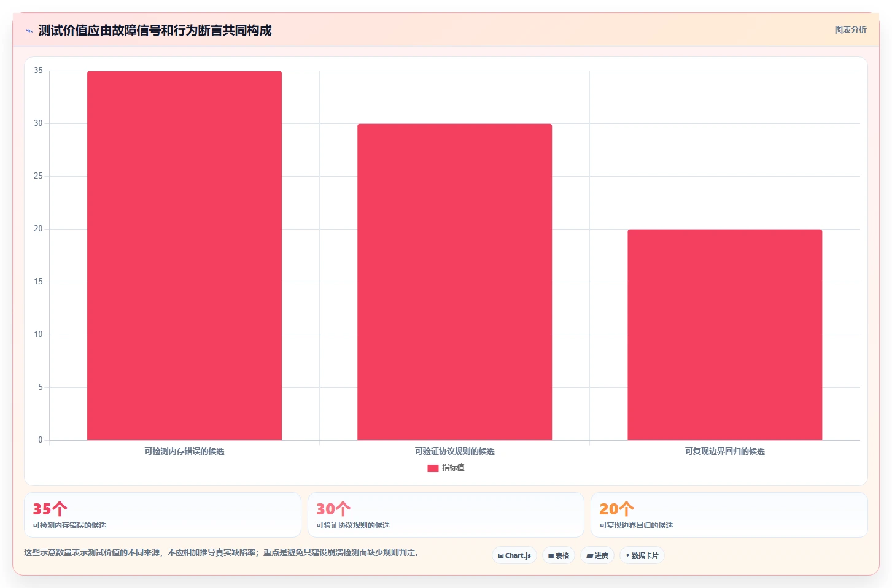Select the 可验证协议规则的候选 bar
The image size is (892, 588).
[454, 282]
